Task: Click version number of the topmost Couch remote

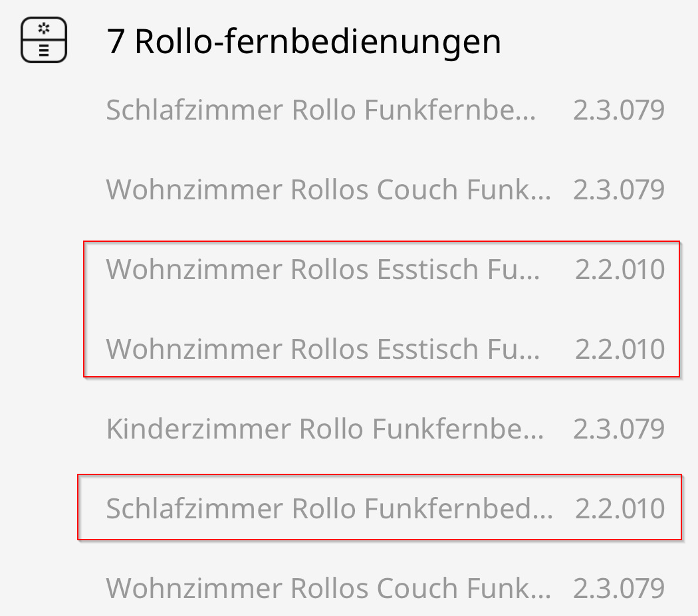Action: tap(619, 190)
